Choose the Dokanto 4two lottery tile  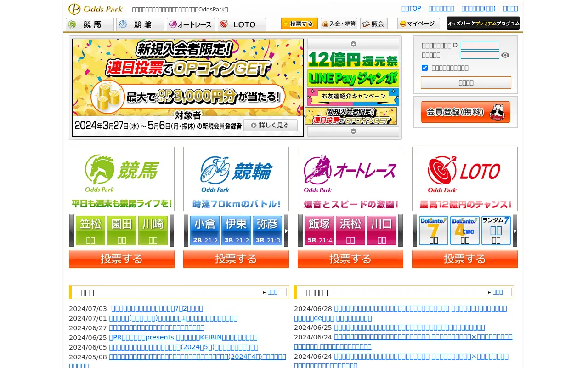coord(465,230)
